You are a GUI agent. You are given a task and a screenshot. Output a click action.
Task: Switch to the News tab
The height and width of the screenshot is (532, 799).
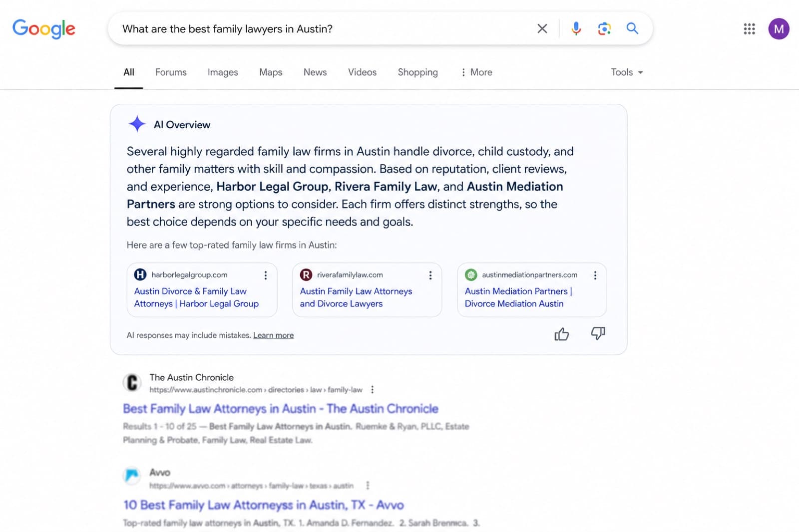[x=315, y=72]
